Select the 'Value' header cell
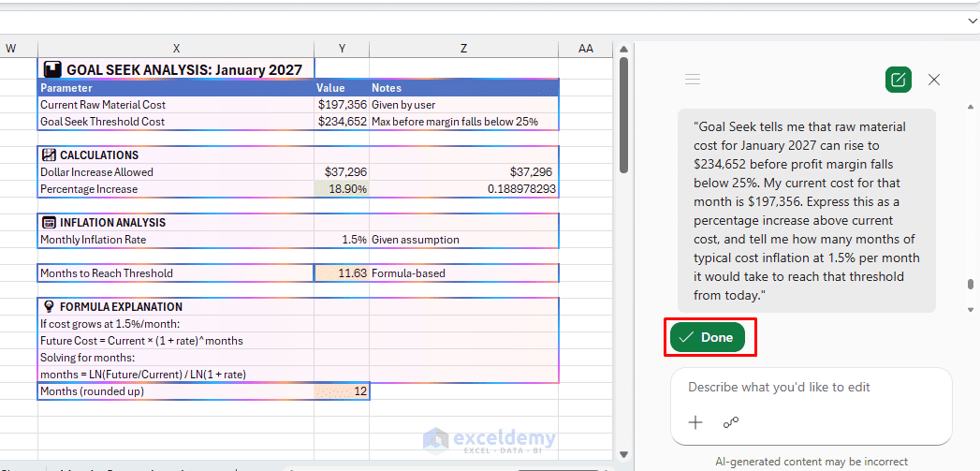Viewport: 980px width, 471px height. pyautogui.click(x=342, y=88)
